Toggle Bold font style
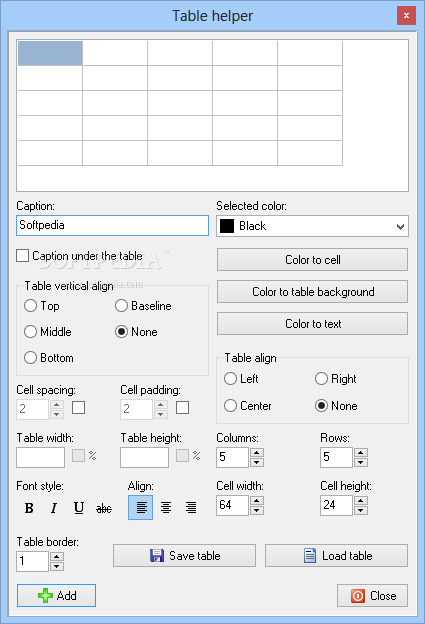Image resolution: width=425 pixels, height=624 pixels. [x=29, y=508]
